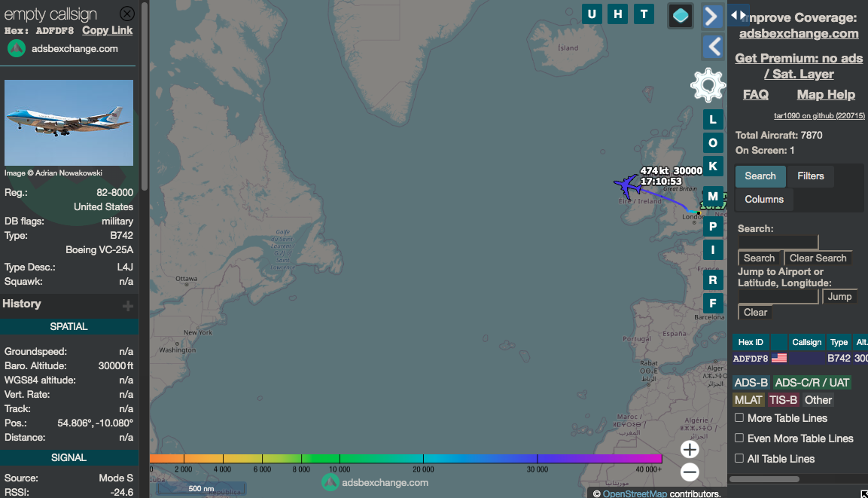
Task: Toggle the P map button
Action: [713, 226]
